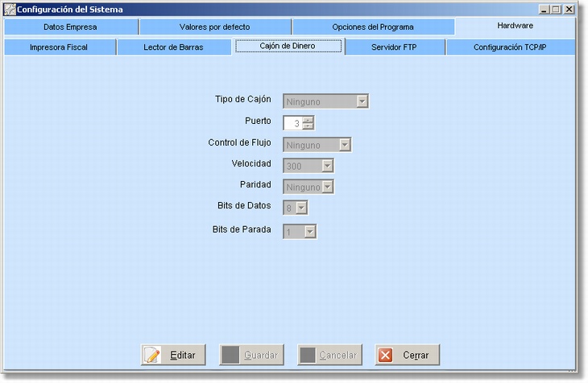Image resolution: width=588 pixels, height=383 pixels.
Task: Click the Editar button with pencil icon
Action: pyautogui.click(x=173, y=355)
